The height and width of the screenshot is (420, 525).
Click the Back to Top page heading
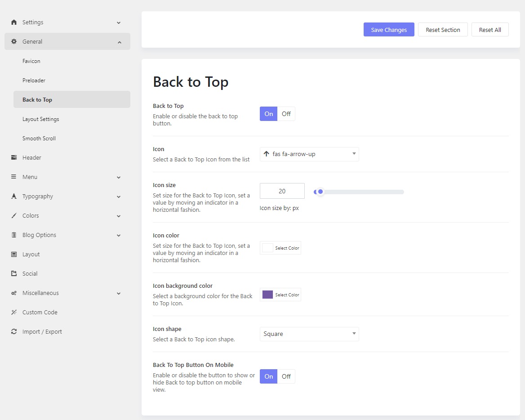pos(191,82)
